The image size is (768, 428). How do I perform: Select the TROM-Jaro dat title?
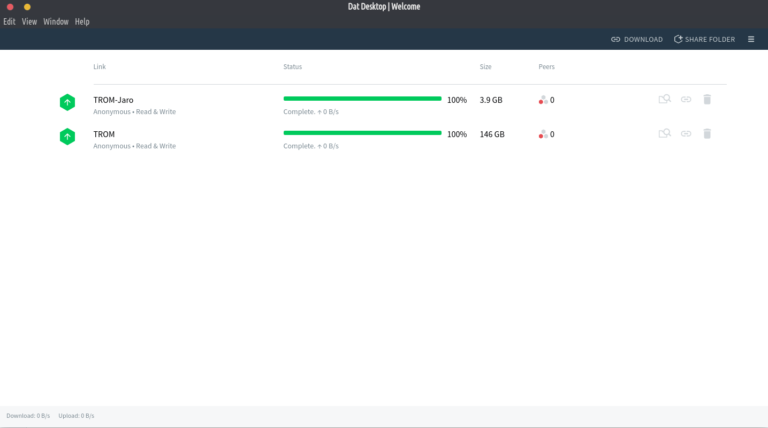pyautogui.click(x=113, y=100)
